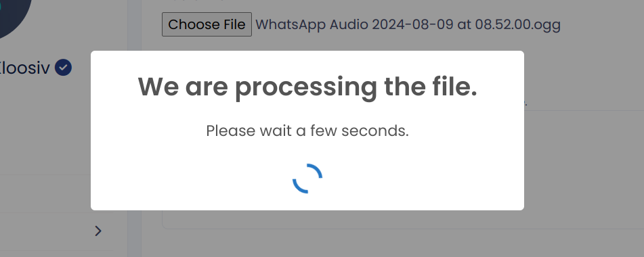The height and width of the screenshot is (257, 644).
Task: Click the 'We are processing the file.' heading
Action: (307, 87)
